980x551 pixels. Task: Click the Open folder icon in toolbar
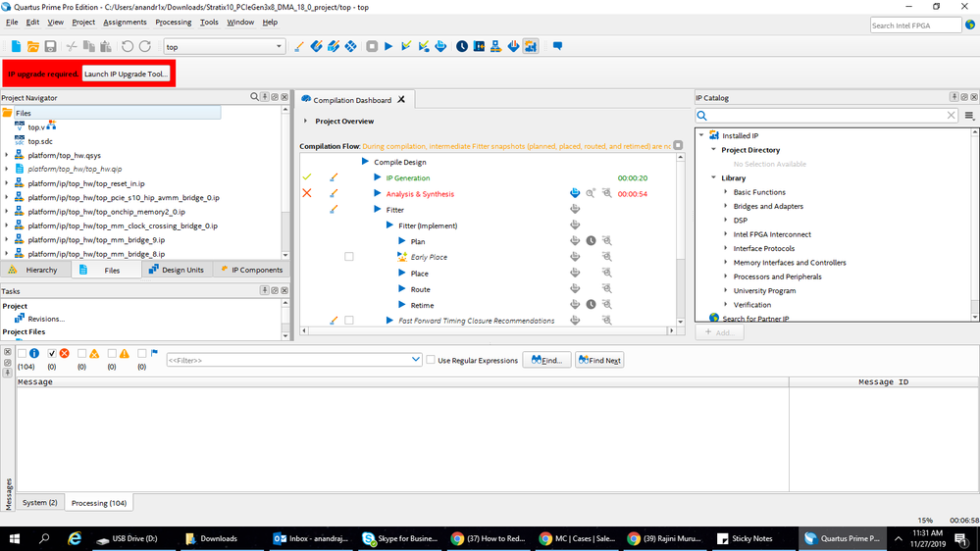pyautogui.click(x=32, y=46)
